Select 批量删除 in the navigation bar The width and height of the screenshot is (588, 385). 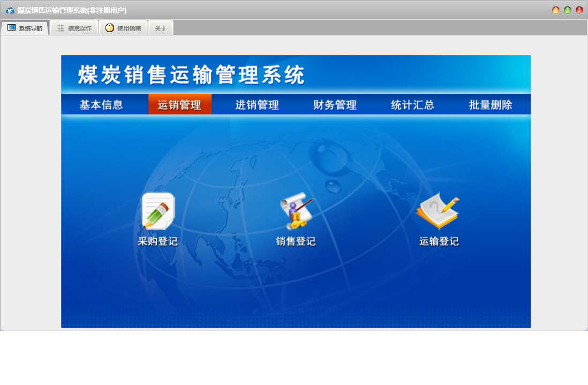[x=491, y=104]
